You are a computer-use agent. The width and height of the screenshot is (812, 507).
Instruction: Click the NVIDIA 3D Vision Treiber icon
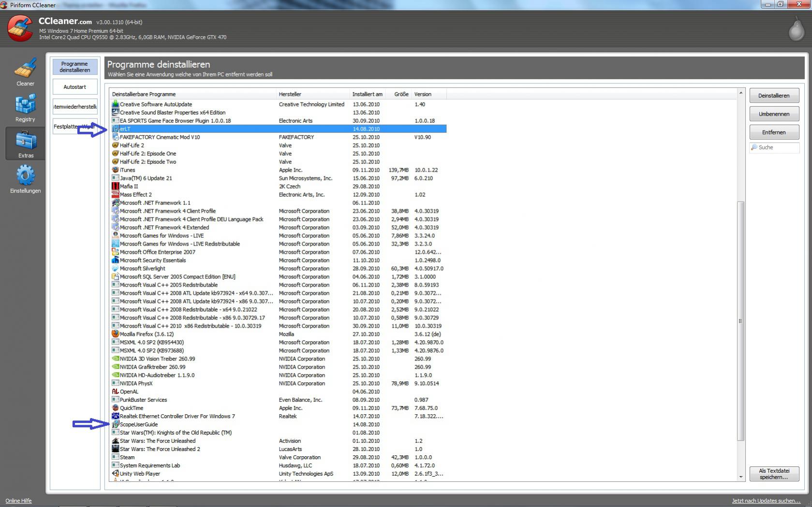pyautogui.click(x=115, y=359)
